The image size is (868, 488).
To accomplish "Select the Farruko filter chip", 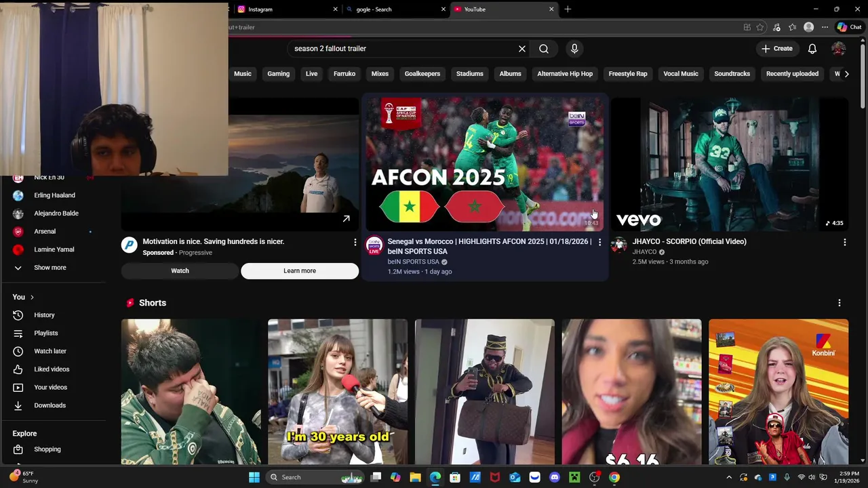I will coord(344,74).
